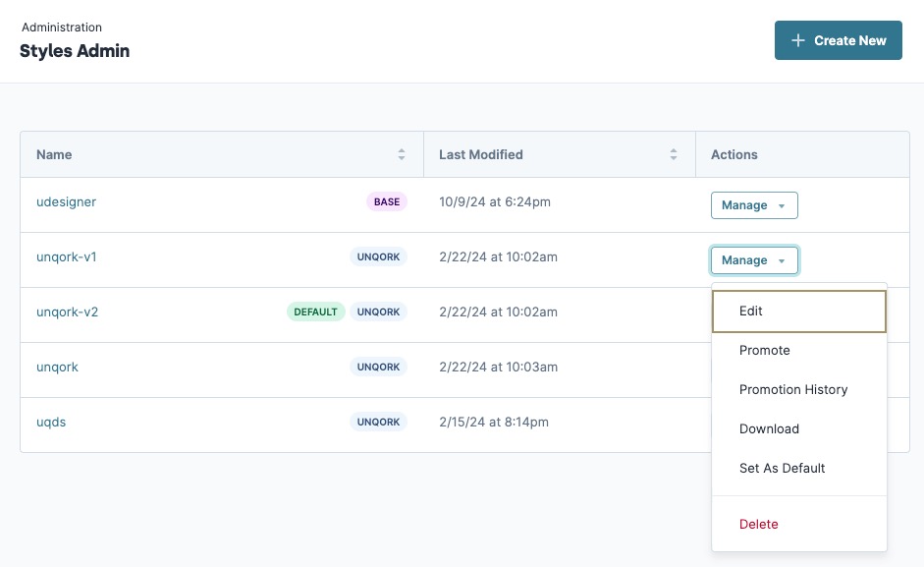Select Edit from the Manage menu

[799, 311]
